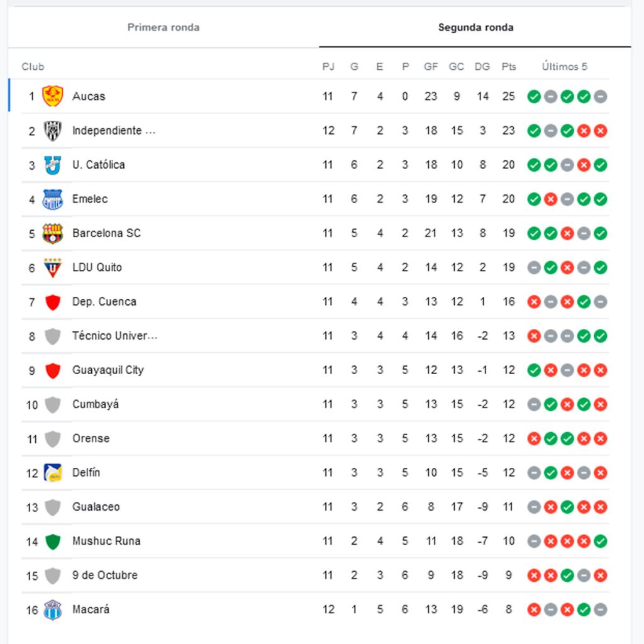Open the Guayaquil City team link

pyautogui.click(x=108, y=370)
